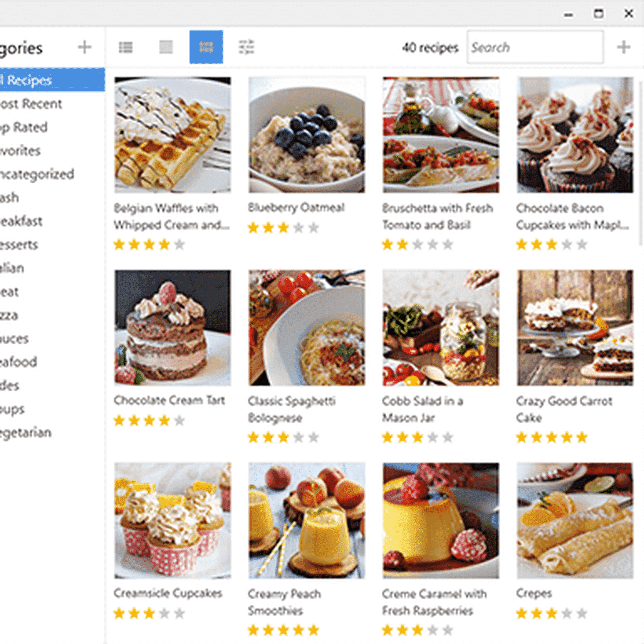Rate Chocolate Cream Tart five stars
This screenshot has height=644, width=644.
point(179,421)
